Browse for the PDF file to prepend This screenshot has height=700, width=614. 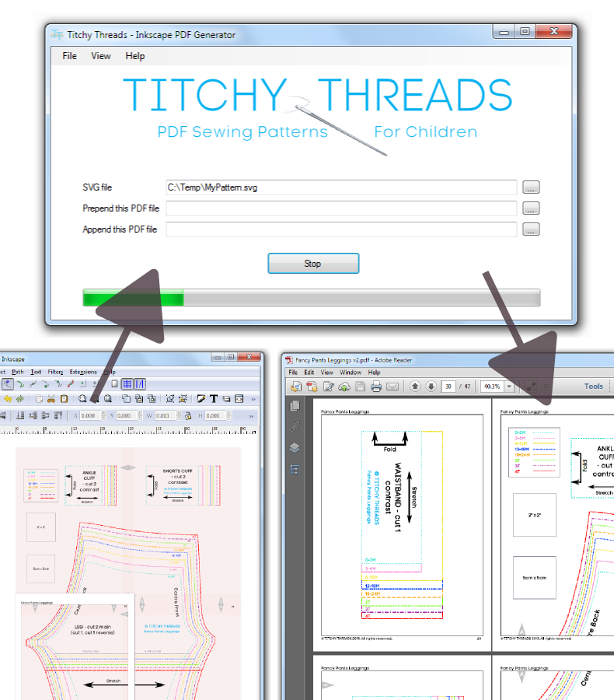[x=531, y=208]
